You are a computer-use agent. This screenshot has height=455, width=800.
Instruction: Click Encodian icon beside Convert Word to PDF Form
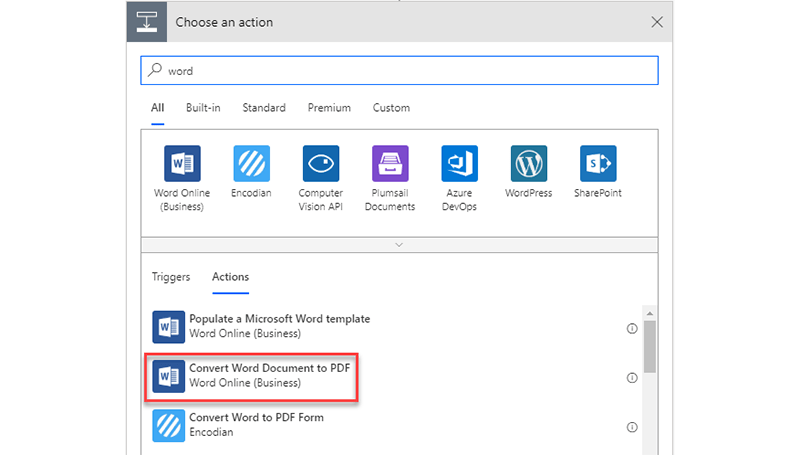click(169, 426)
